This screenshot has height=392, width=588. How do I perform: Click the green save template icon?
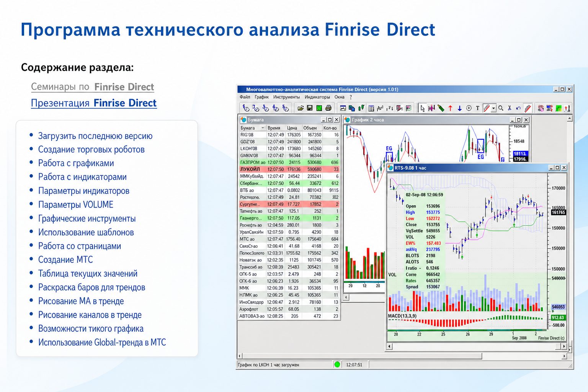click(319, 108)
